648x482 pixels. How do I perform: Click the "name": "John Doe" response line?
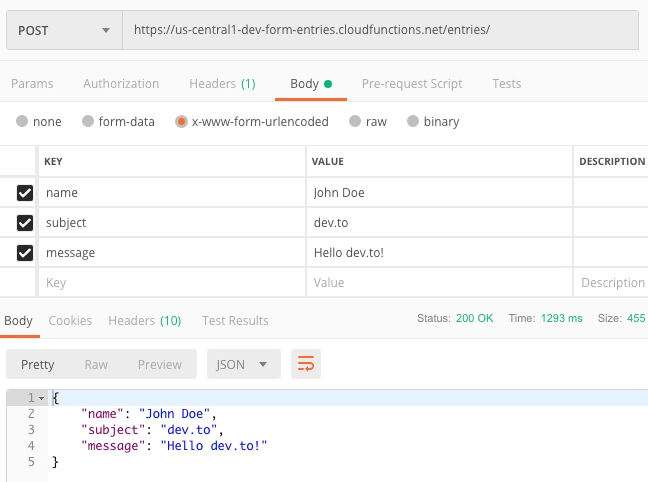click(x=149, y=414)
